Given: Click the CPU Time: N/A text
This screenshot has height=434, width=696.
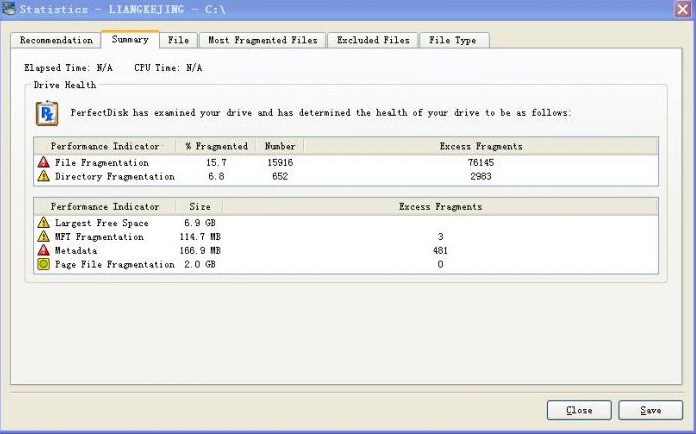Looking at the screenshot, I should tap(168, 67).
